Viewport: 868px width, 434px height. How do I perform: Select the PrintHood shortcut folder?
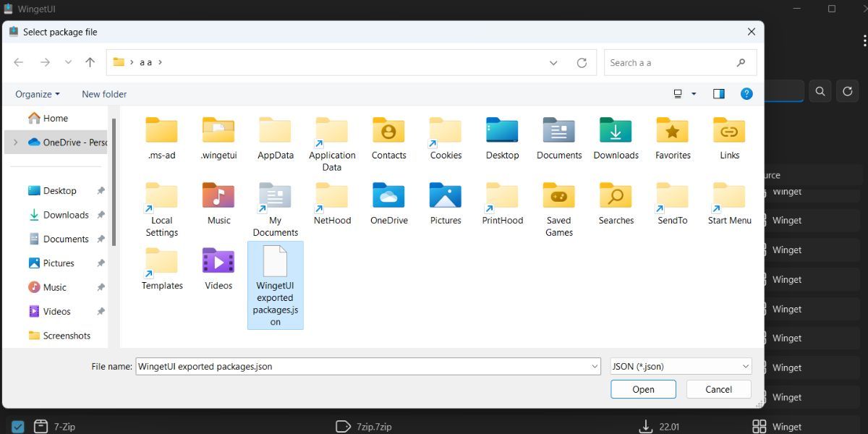coord(503,204)
